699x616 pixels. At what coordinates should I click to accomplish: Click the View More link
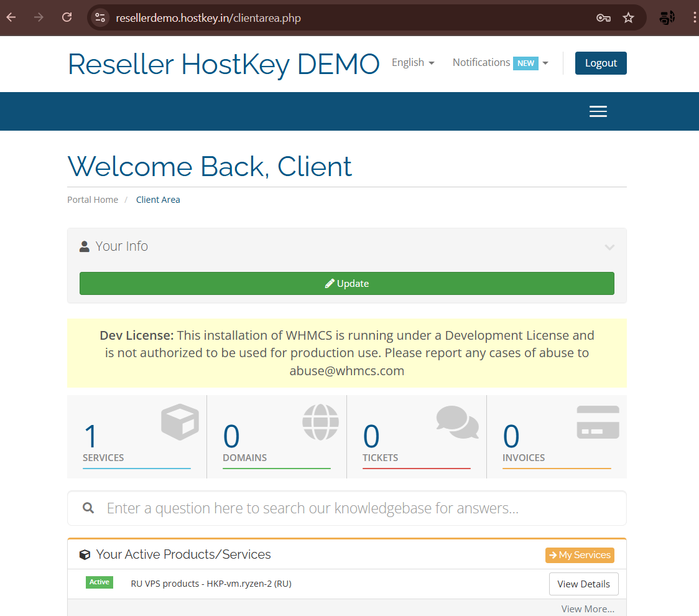tap(588, 609)
